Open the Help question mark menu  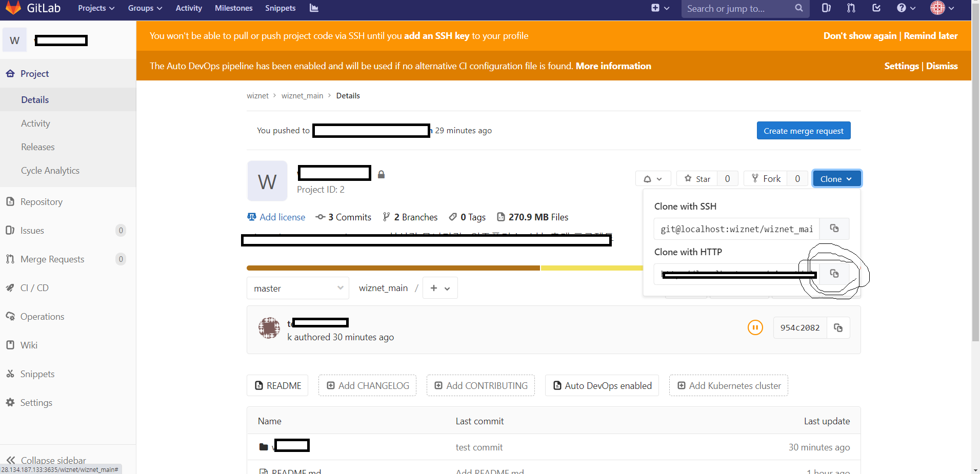click(906, 8)
